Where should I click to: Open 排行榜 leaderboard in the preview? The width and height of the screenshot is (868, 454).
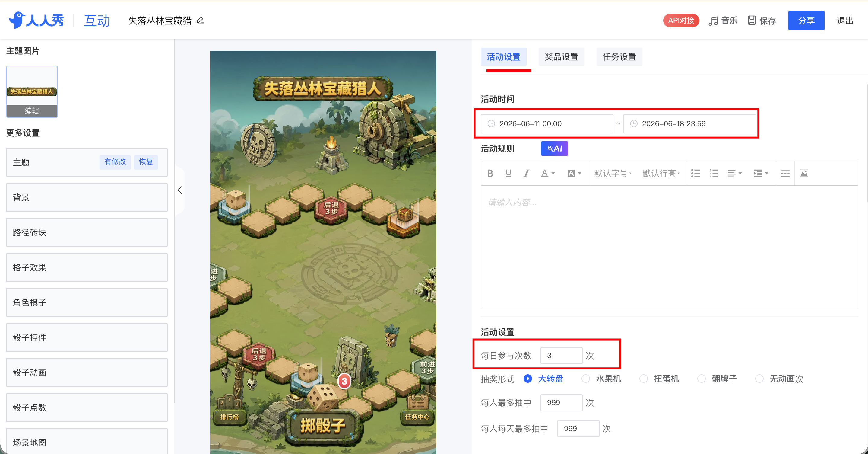click(x=230, y=410)
